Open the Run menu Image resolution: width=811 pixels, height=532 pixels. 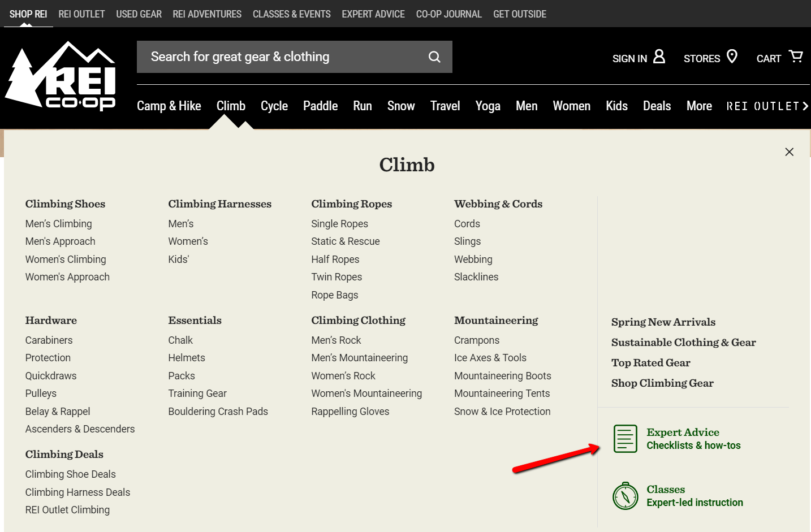coord(363,106)
